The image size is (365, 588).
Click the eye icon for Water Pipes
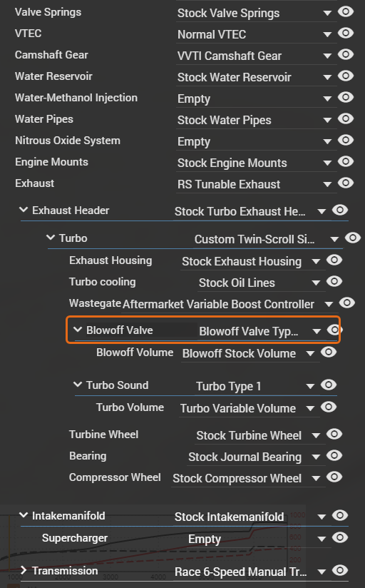click(346, 118)
